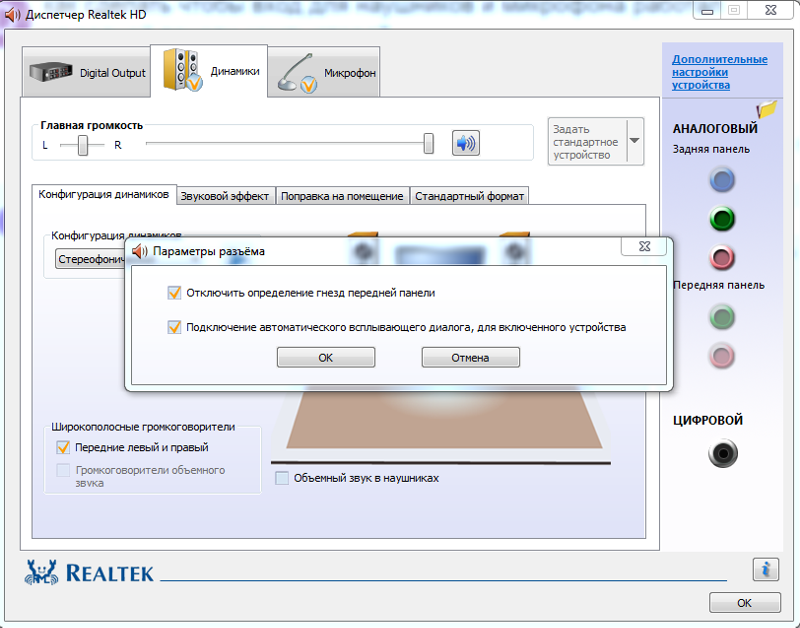Enable 'Объемный звук в наушниках' checkbox
The image size is (800, 628).
282,478
